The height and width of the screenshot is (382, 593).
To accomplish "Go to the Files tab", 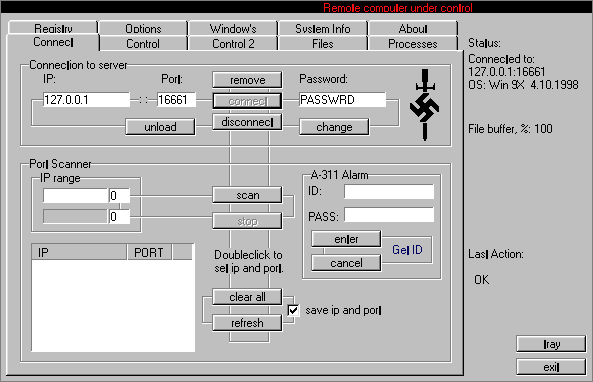I will point(323,43).
